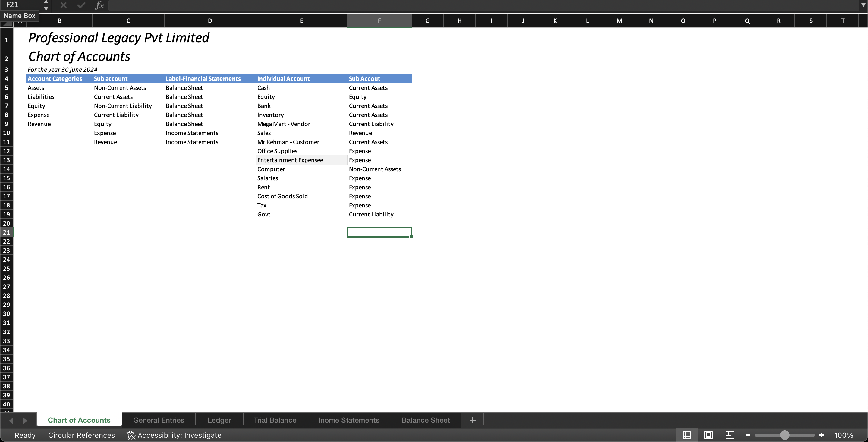Click the zoom slider handle
Image resolution: width=868 pixels, height=442 pixels.
(785, 435)
